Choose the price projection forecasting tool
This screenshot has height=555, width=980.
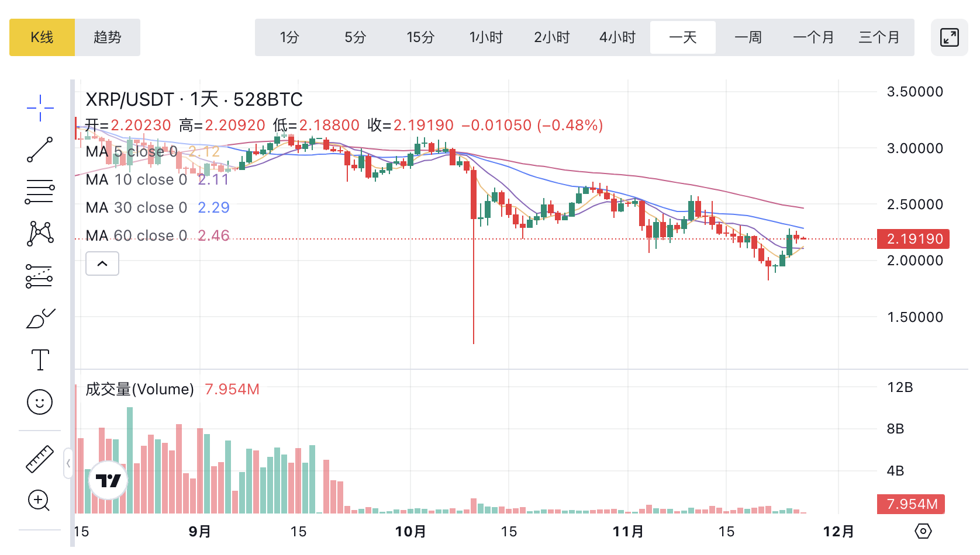(40, 276)
